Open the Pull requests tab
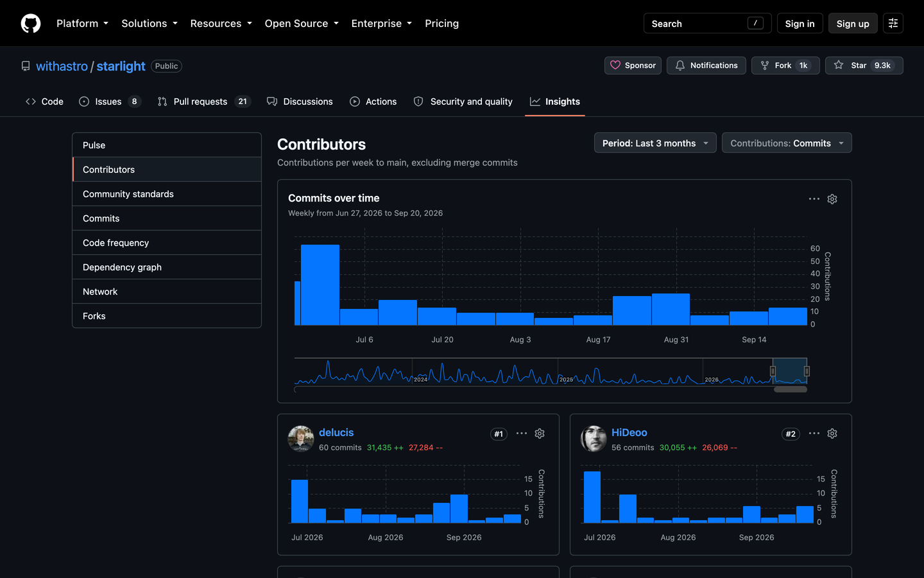Screen dimensions: 924x578 point(203,101)
